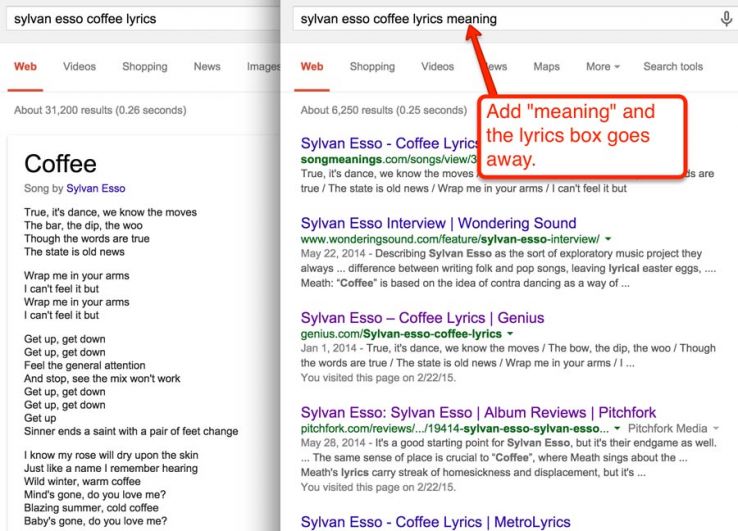The width and height of the screenshot is (738, 531).
Task: Open Shopping tab in left results
Action: 145,67
